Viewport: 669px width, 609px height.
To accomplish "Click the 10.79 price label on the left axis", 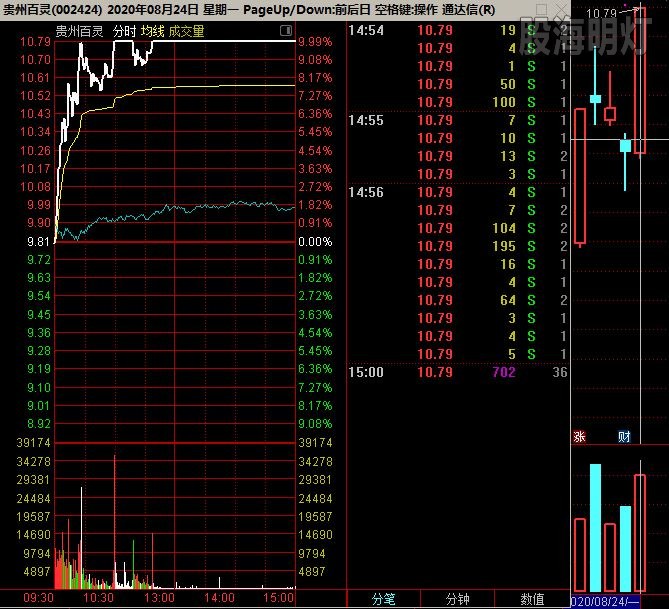I will 35,42.
